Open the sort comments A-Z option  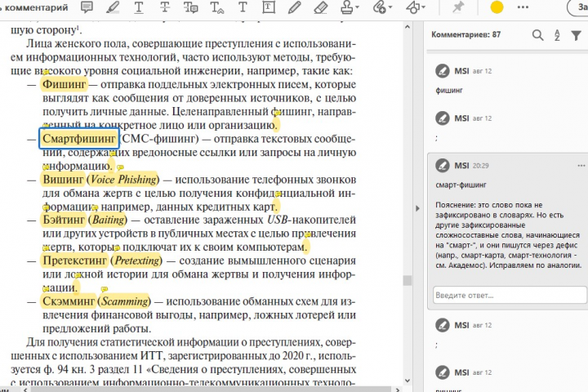[557, 35]
